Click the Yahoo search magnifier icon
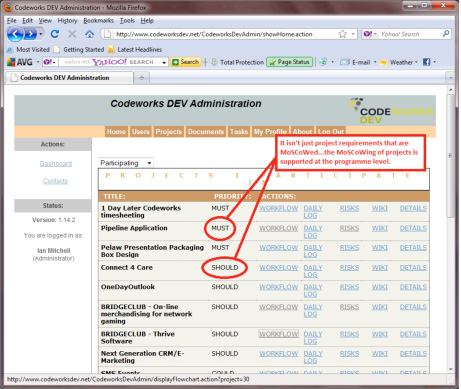This screenshot has width=461, height=389. coord(446,34)
